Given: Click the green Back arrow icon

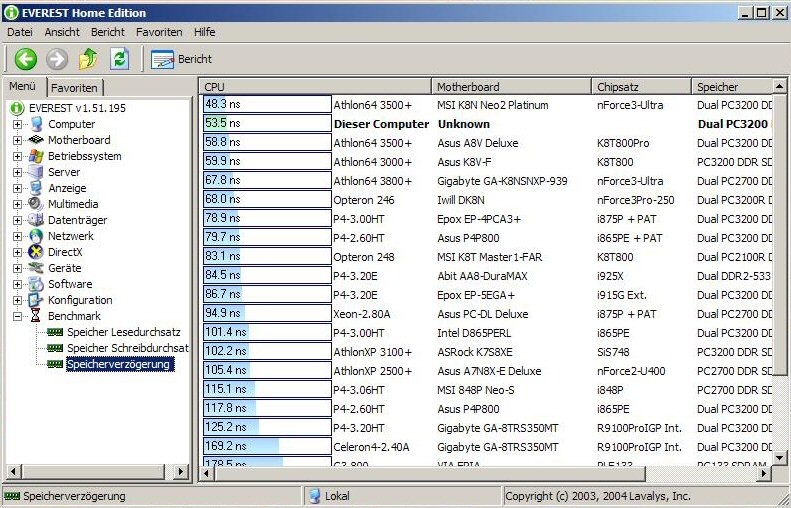Looking at the screenshot, I should click(x=26, y=59).
